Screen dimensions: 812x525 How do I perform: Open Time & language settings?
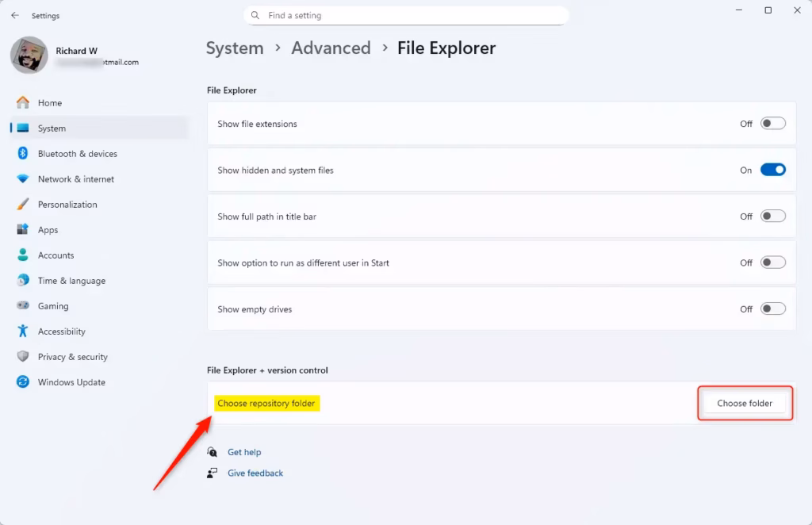[x=99, y=280]
